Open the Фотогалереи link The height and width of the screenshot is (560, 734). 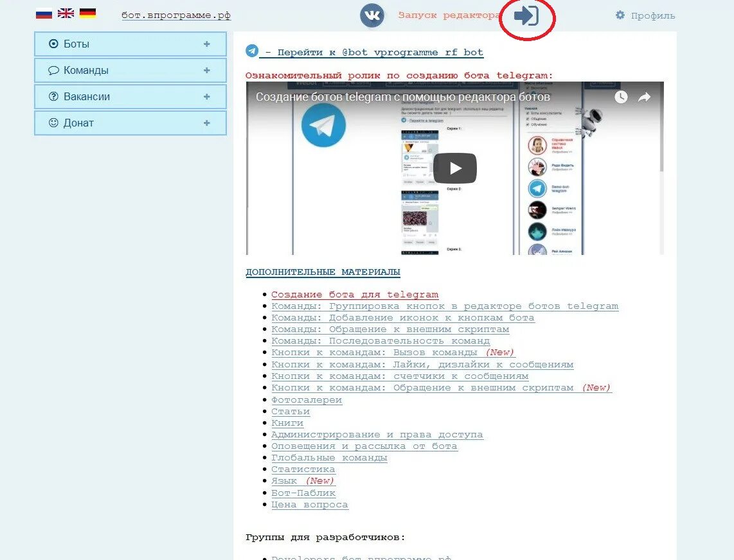pos(307,400)
